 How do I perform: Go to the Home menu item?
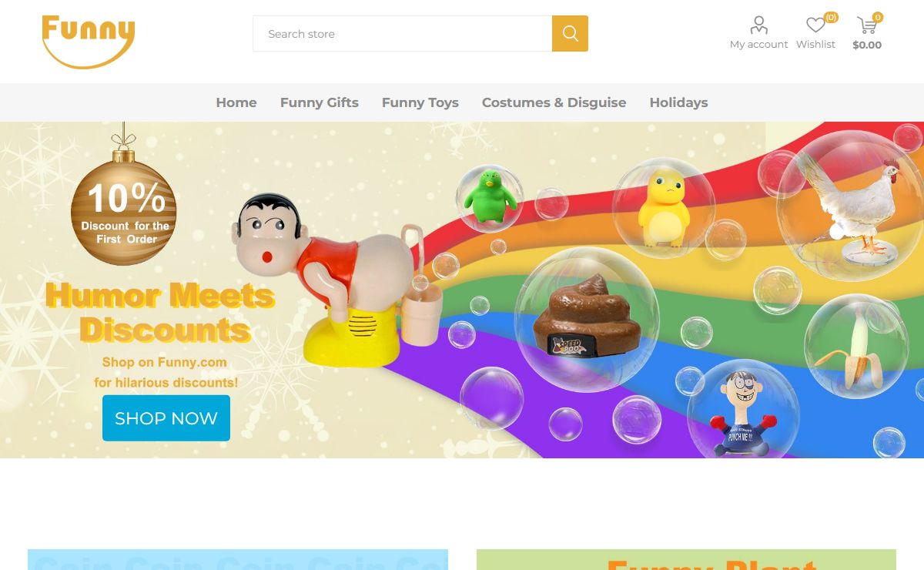(x=236, y=102)
